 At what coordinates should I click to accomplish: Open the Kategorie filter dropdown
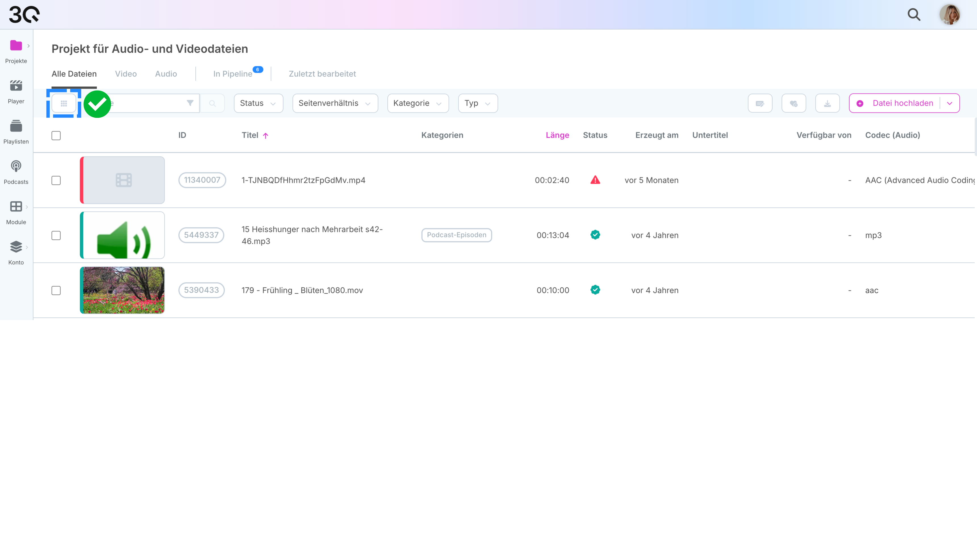pyautogui.click(x=418, y=103)
